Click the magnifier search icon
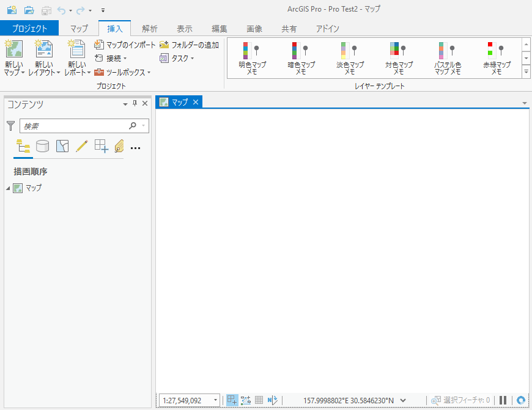The width and height of the screenshot is (532, 410). tap(133, 125)
